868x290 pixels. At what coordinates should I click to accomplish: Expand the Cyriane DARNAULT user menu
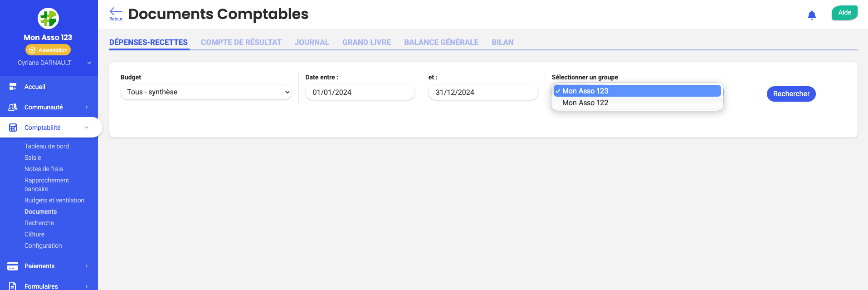(89, 63)
